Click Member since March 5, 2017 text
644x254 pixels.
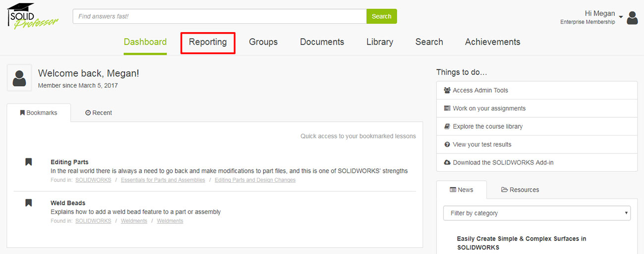point(78,86)
